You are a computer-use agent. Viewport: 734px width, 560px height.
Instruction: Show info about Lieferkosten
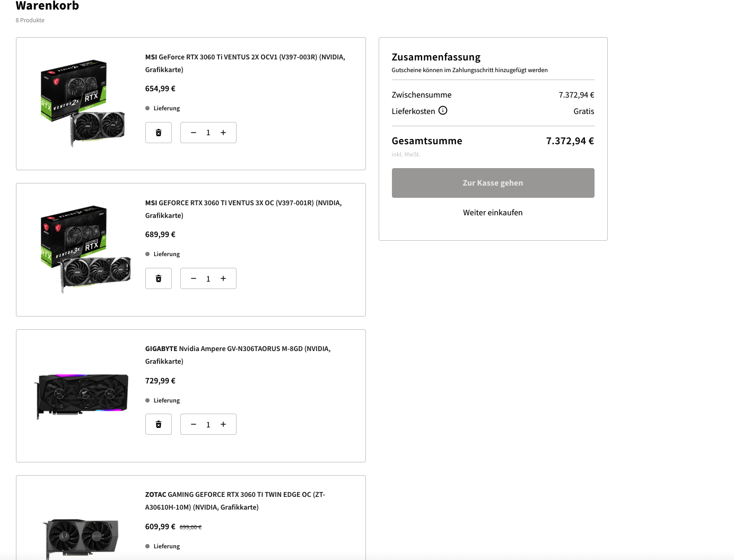click(x=443, y=110)
